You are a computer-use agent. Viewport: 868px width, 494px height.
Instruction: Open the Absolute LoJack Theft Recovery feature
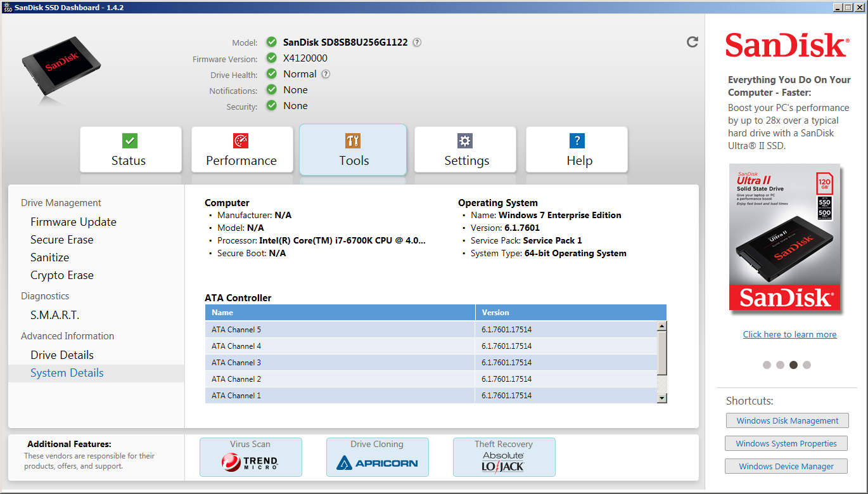tap(504, 457)
